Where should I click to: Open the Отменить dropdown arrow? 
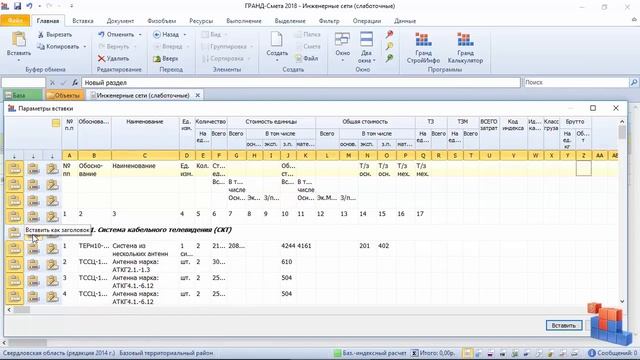pyautogui.click(x=140, y=35)
